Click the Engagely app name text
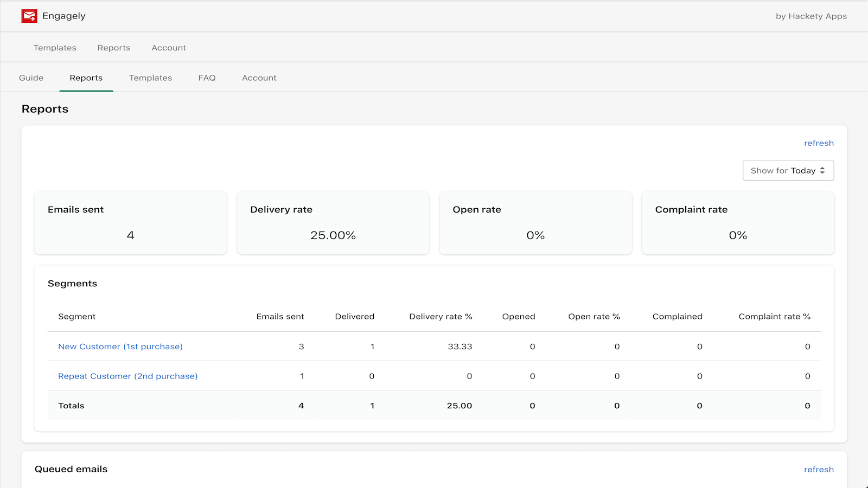This screenshot has width=868, height=488. coord(64,16)
